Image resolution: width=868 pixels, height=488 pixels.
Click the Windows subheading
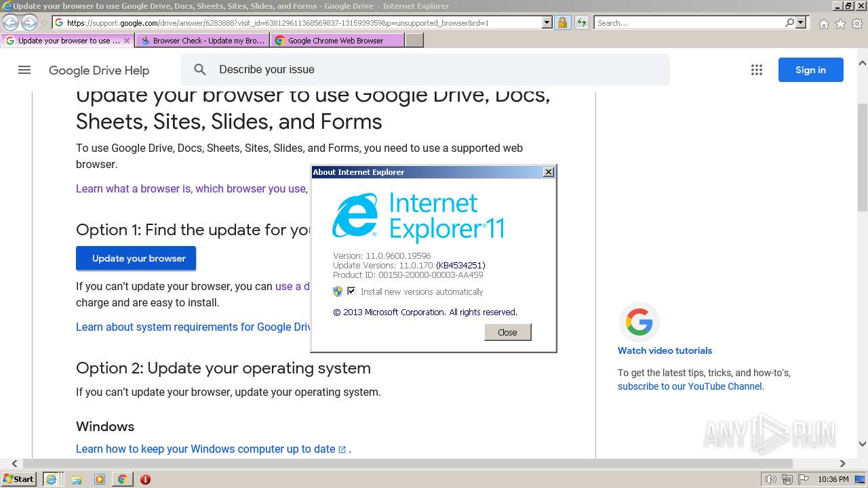[x=105, y=426]
